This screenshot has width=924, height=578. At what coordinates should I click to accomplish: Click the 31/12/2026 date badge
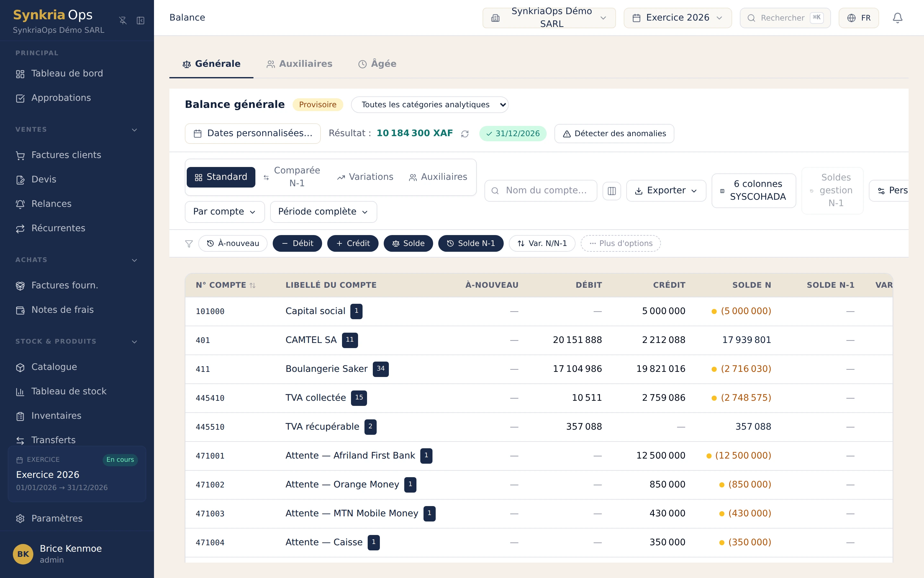[512, 134]
